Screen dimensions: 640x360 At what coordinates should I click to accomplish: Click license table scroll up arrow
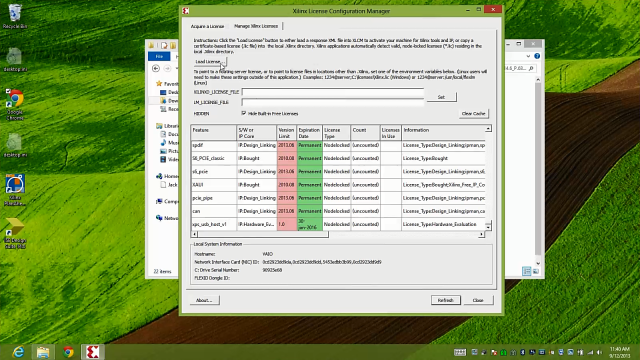click(x=488, y=129)
